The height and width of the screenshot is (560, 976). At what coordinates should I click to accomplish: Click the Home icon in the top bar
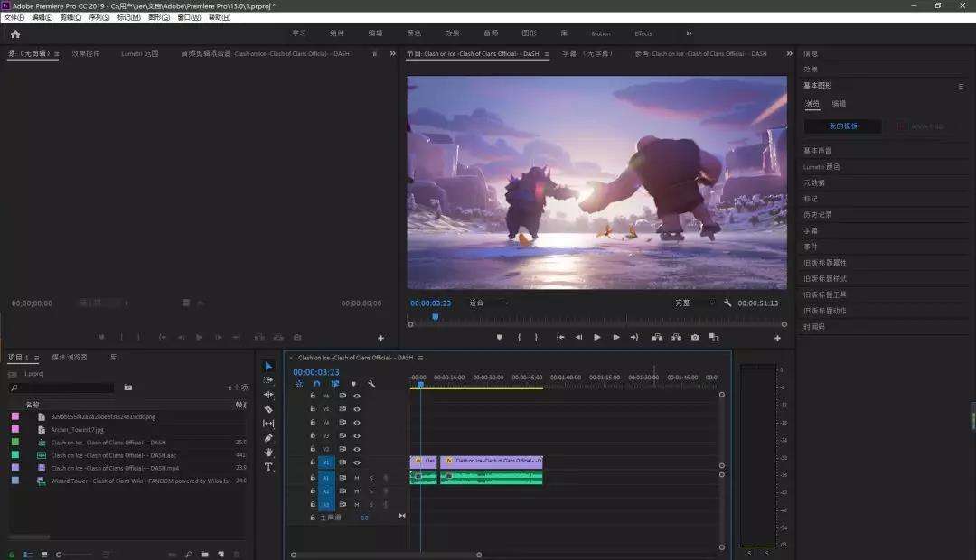(15, 33)
